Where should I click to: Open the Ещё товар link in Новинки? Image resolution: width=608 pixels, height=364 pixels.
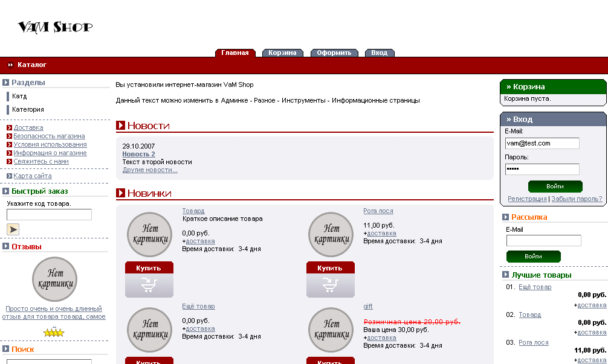(x=198, y=306)
